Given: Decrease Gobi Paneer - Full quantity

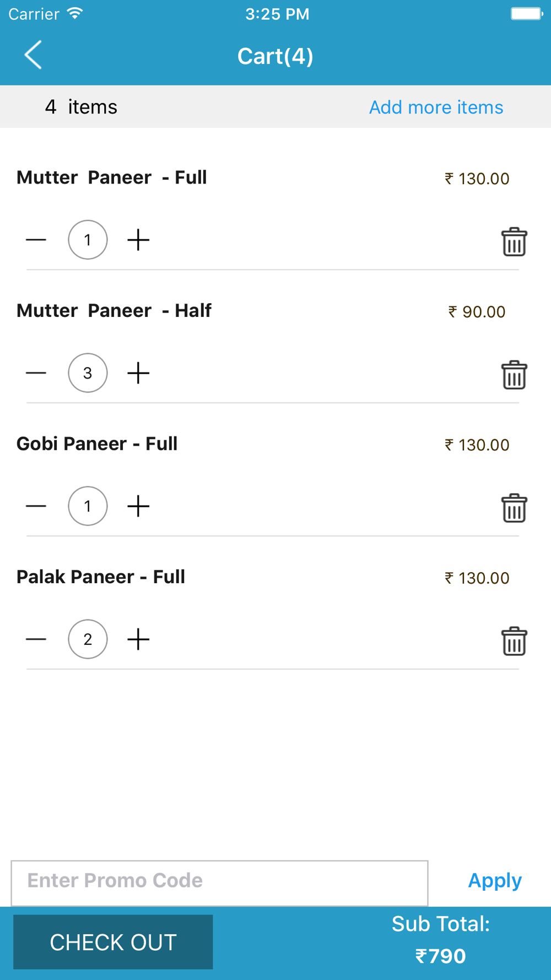Looking at the screenshot, I should click(x=36, y=506).
